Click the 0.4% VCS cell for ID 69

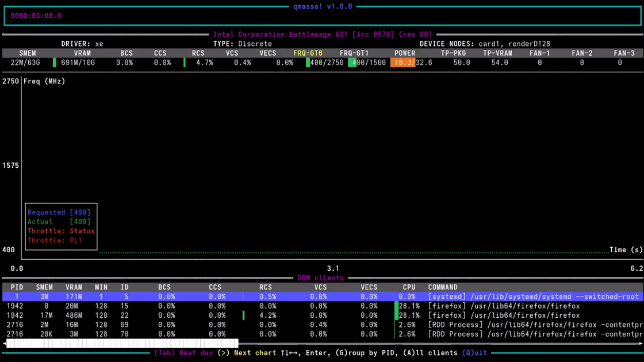point(319,325)
